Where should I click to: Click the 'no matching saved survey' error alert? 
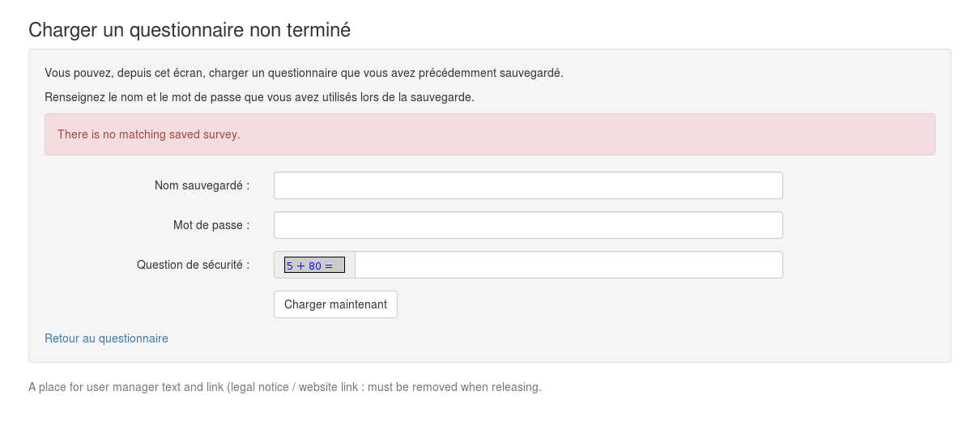pyautogui.click(x=489, y=134)
